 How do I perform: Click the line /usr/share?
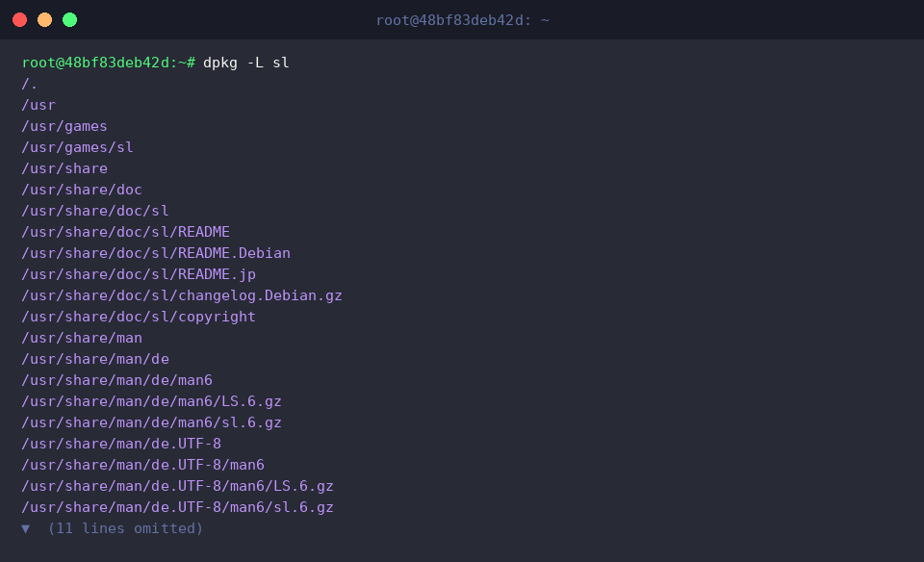[x=64, y=168]
